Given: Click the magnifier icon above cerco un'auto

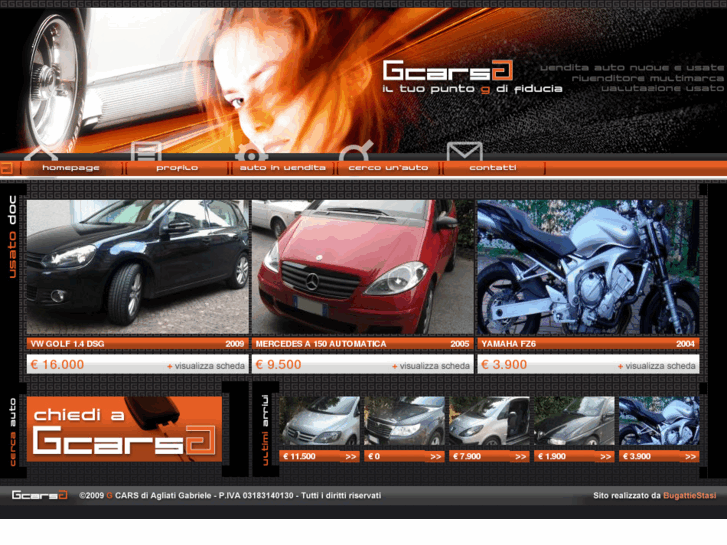Looking at the screenshot, I should [356, 151].
